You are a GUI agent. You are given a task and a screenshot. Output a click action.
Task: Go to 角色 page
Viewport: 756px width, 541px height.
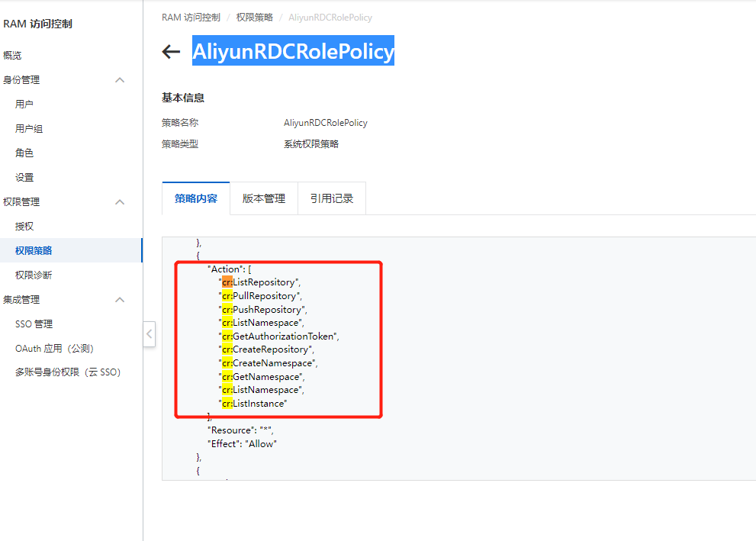(x=24, y=153)
